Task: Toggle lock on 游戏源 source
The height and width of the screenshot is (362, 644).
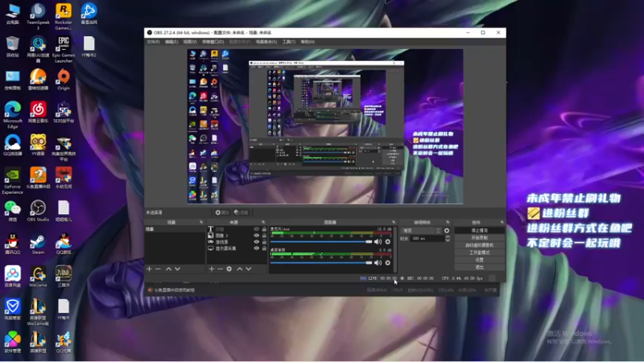Action: 264,242
